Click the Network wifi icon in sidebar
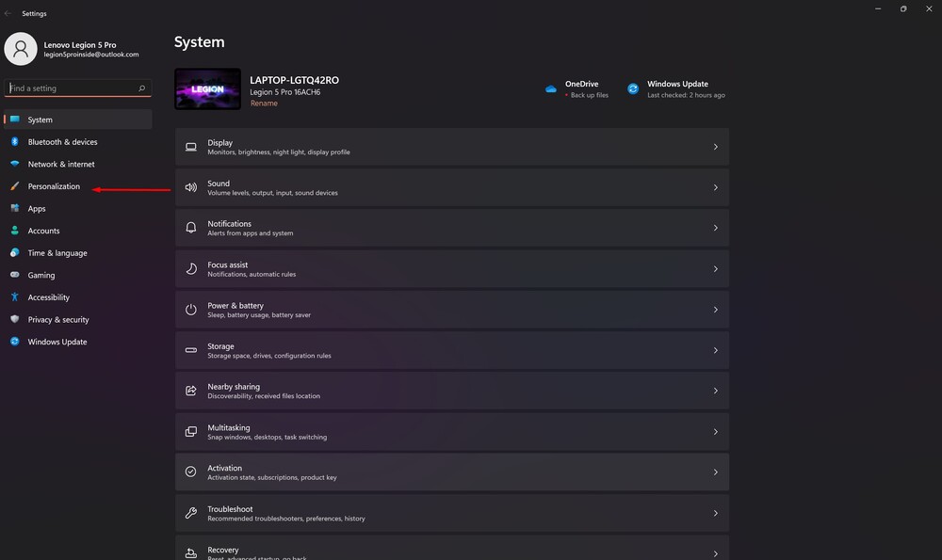This screenshot has height=560, width=942. click(15, 164)
